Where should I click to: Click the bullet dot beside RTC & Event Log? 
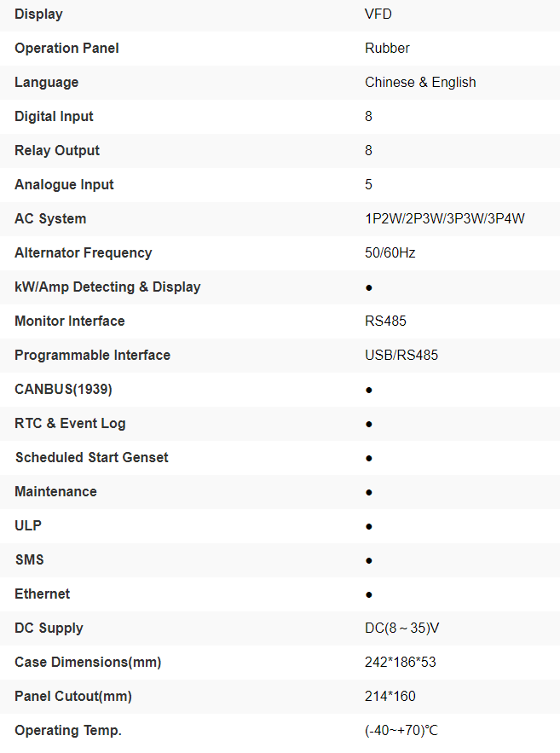[x=369, y=424]
